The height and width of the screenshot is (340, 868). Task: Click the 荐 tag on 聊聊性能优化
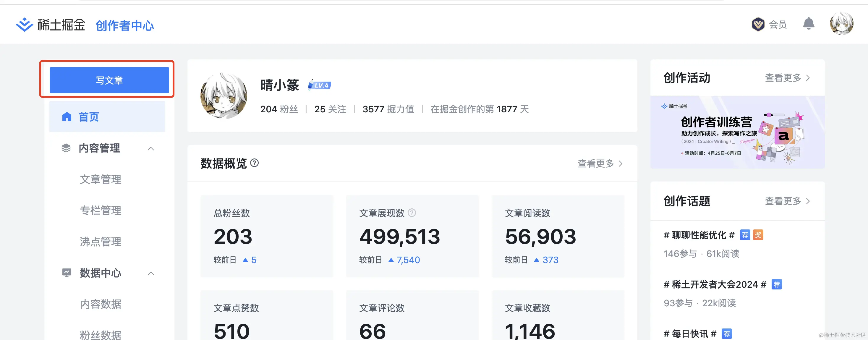745,235
